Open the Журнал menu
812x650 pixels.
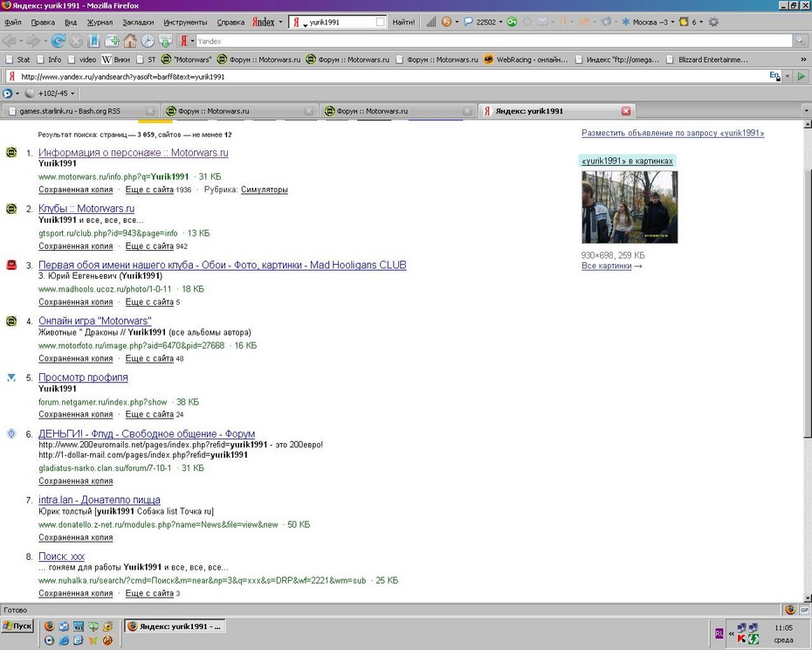pos(100,22)
